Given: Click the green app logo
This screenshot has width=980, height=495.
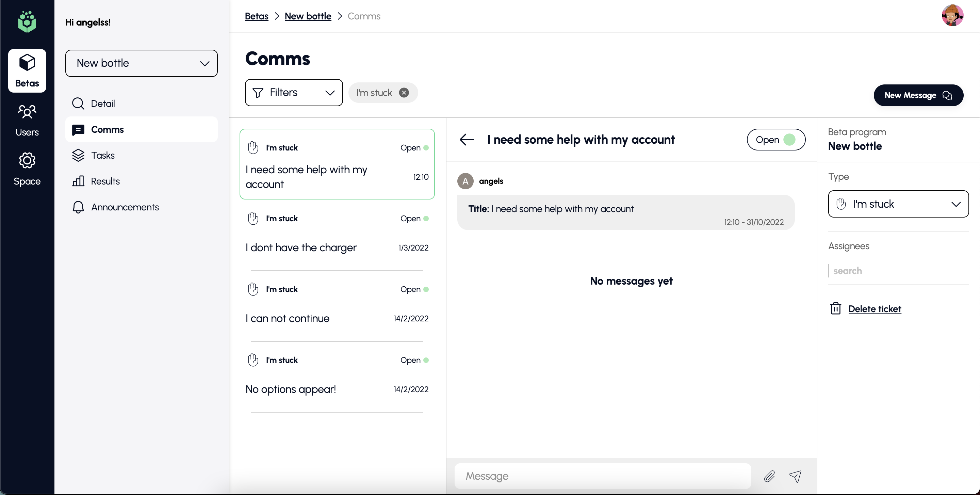Looking at the screenshot, I should (27, 22).
